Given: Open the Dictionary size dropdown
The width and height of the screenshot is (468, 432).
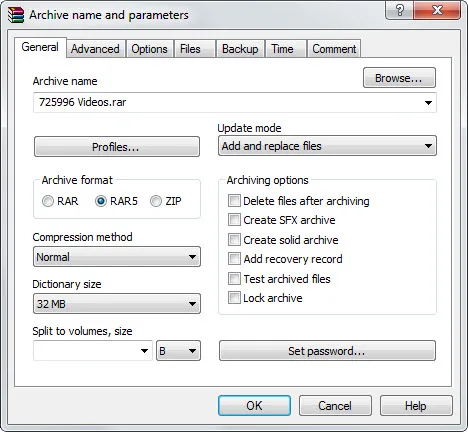Looking at the screenshot, I should tap(117, 304).
